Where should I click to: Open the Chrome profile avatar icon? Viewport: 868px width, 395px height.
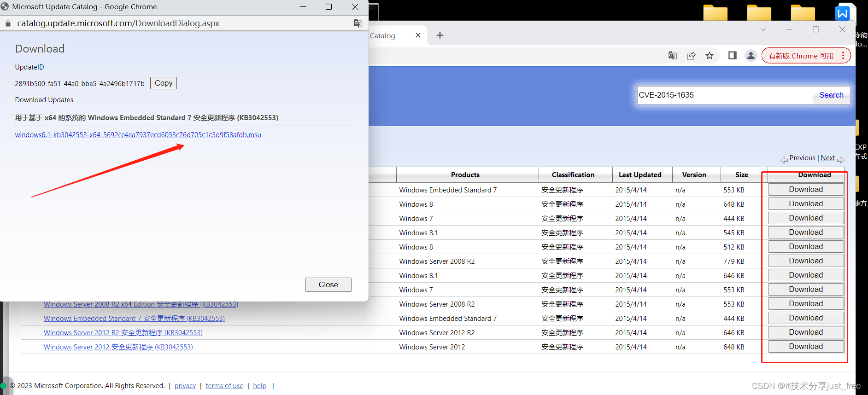click(751, 56)
